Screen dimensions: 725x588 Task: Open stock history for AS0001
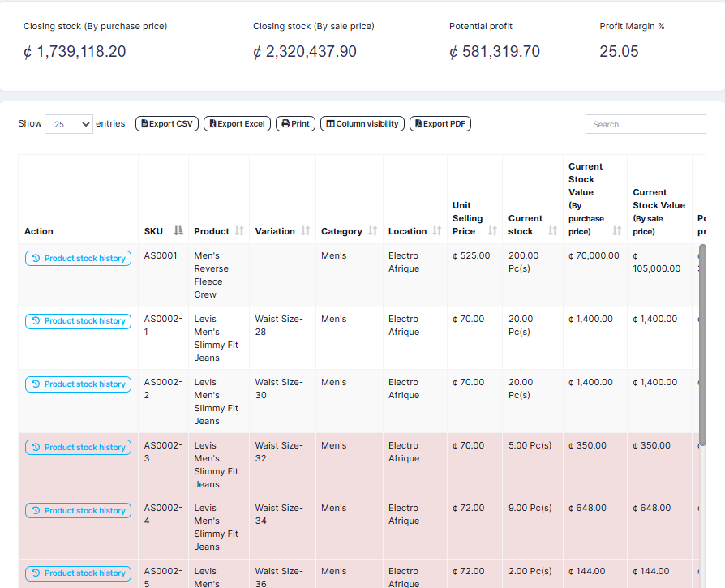78,259
